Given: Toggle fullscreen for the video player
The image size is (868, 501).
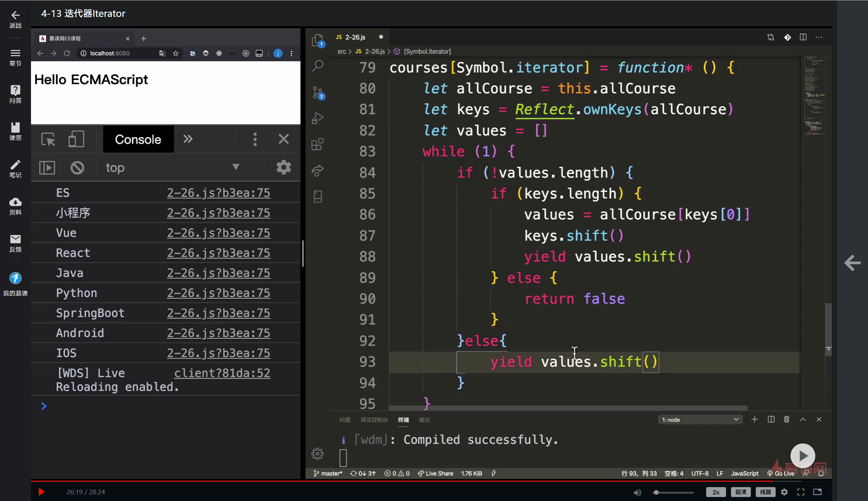Looking at the screenshot, I should click(801, 492).
